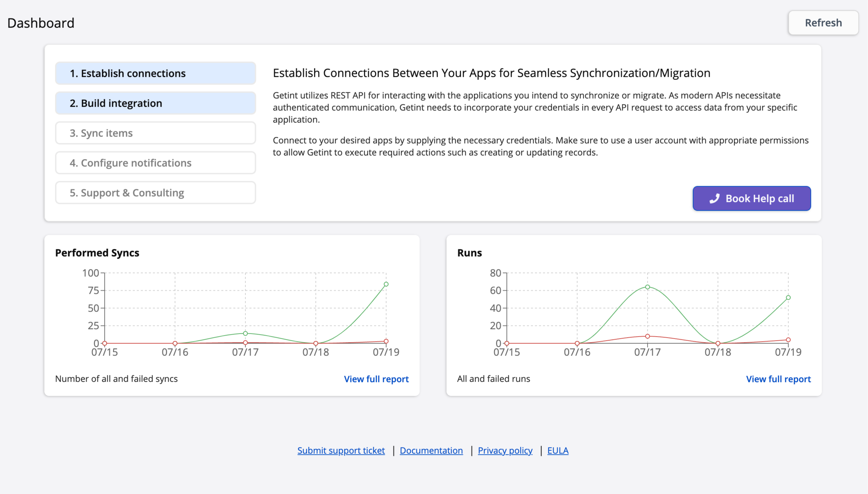Click red 07/17 point in Runs chart
The image size is (868, 494).
click(647, 336)
